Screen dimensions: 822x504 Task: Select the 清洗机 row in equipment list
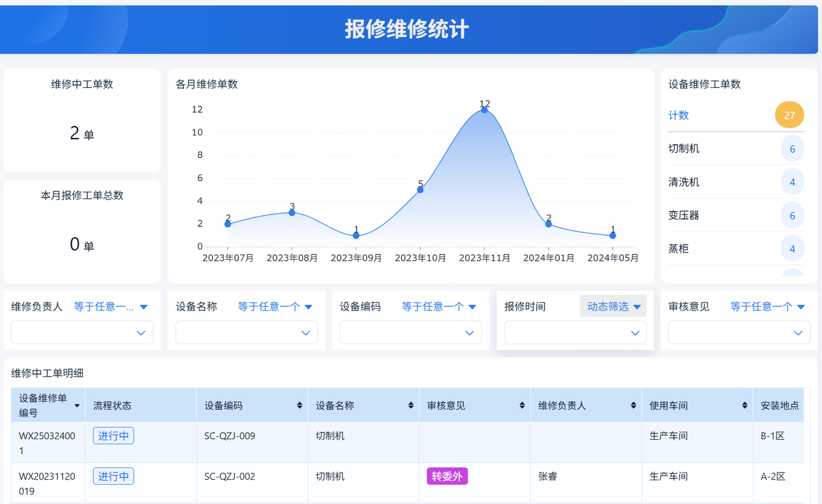click(x=736, y=182)
